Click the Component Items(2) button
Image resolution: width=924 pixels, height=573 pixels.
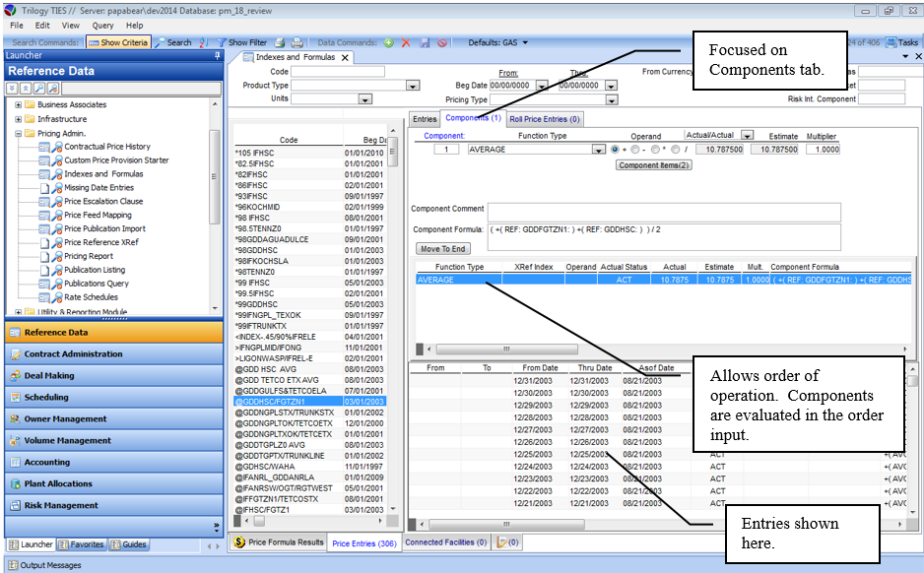[x=654, y=165]
